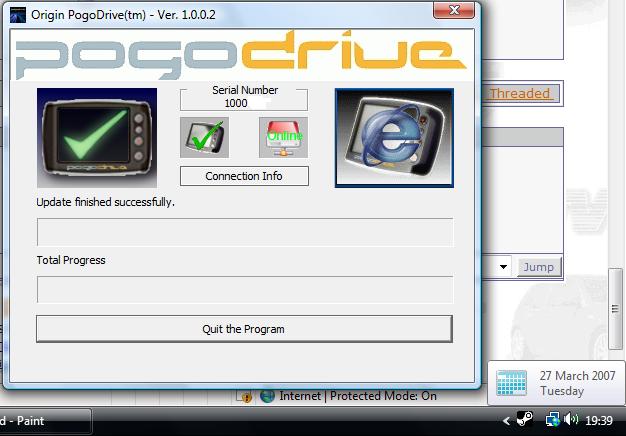Click the security lock status icon
Viewport: 626px width, 436px height.
pyautogui.click(x=245, y=396)
